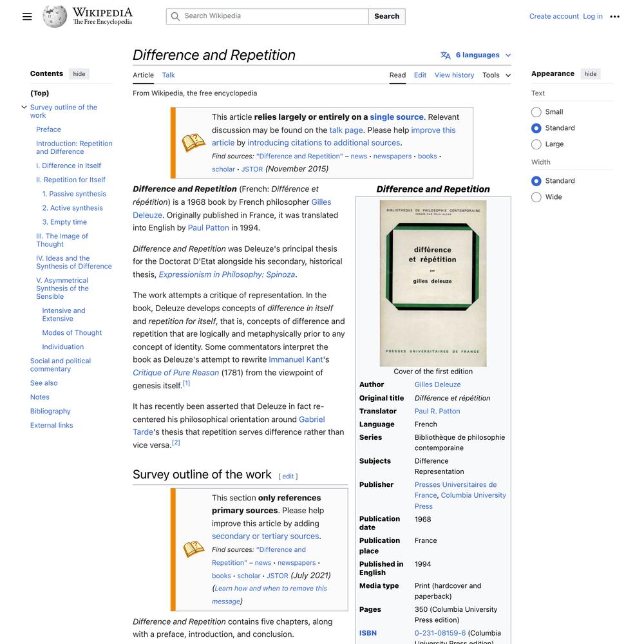Open the Edit tab
The width and height of the screenshot is (644, 644).
[x=420, y=75]
